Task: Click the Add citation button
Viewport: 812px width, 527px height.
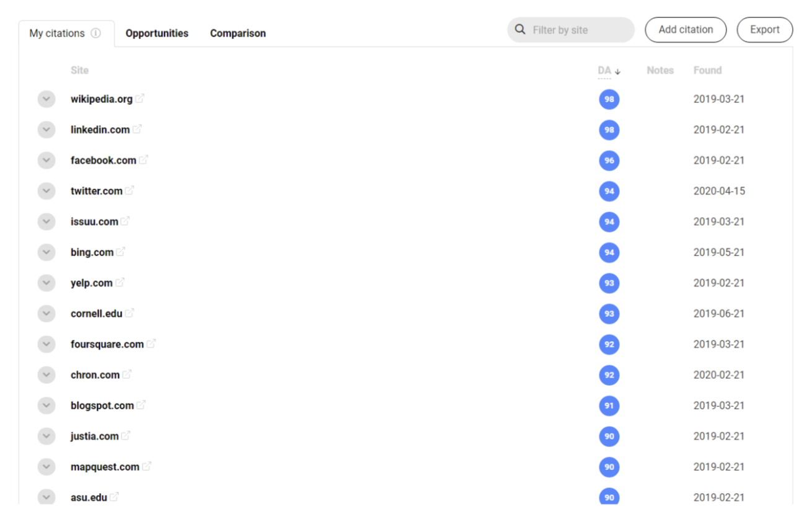Action: click(x=686, y=30)
